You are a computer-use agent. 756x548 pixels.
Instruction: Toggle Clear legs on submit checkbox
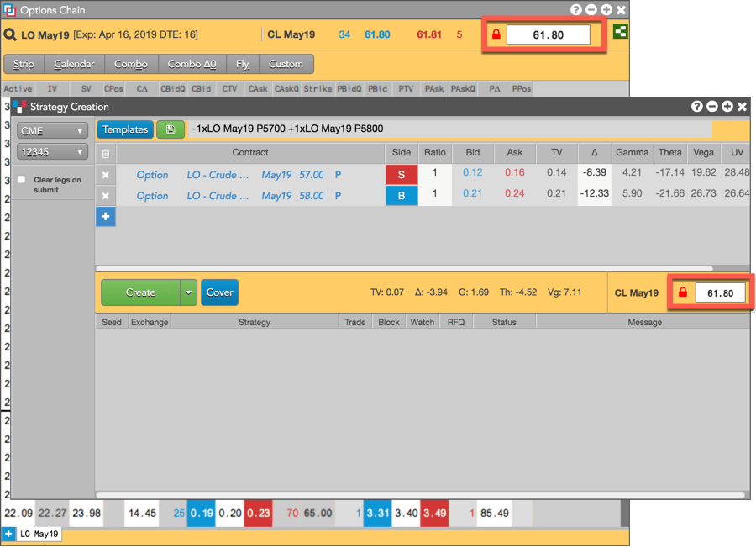point(22,180)
